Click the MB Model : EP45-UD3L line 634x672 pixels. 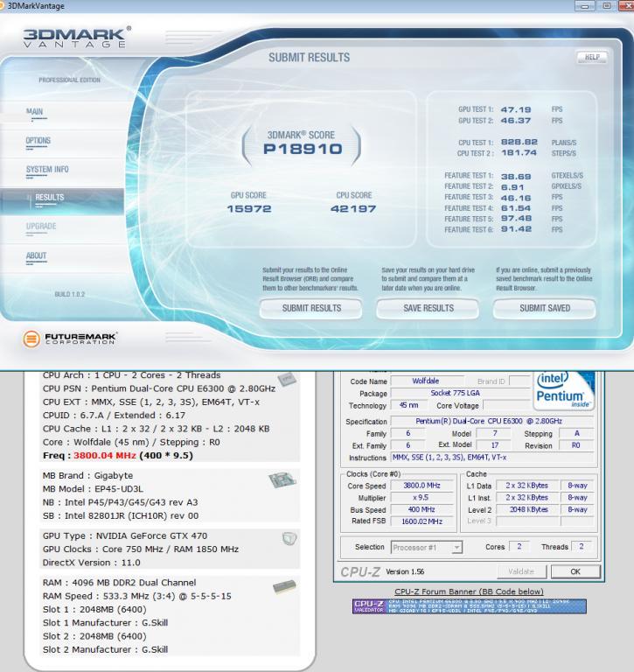[93, 489]
